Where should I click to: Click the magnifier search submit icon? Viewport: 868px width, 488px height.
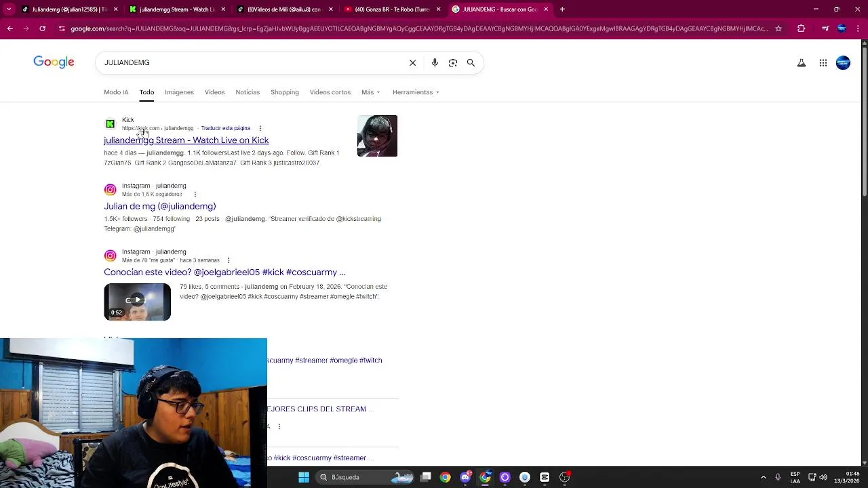[x=471, y=62]
